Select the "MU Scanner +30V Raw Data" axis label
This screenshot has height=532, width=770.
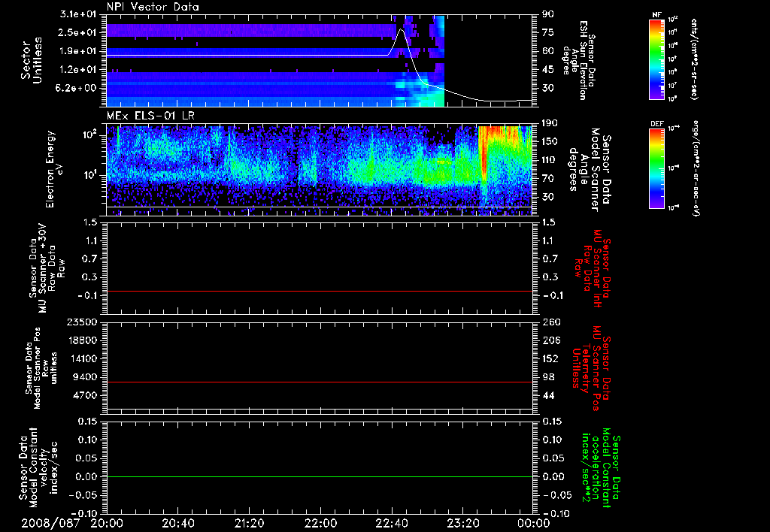pyautogui.click(x=47, y=268)
